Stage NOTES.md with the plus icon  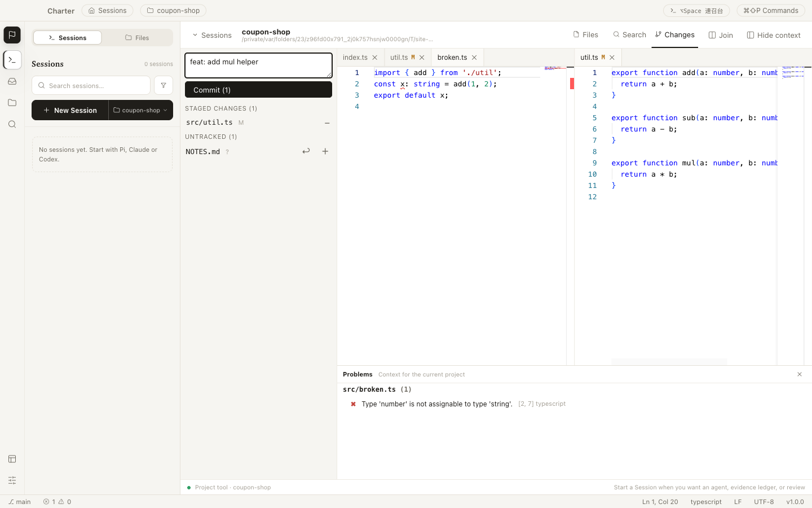(325, 151)
